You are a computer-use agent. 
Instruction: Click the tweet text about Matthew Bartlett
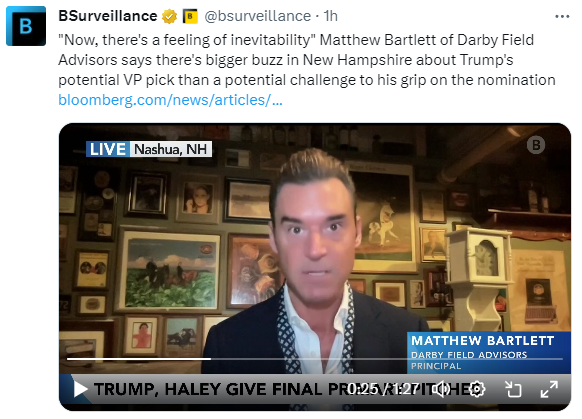click(307, 60)
